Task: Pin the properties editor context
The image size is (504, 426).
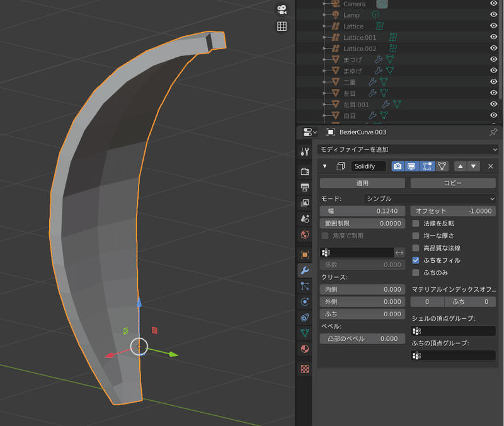Action: [493, 132]
